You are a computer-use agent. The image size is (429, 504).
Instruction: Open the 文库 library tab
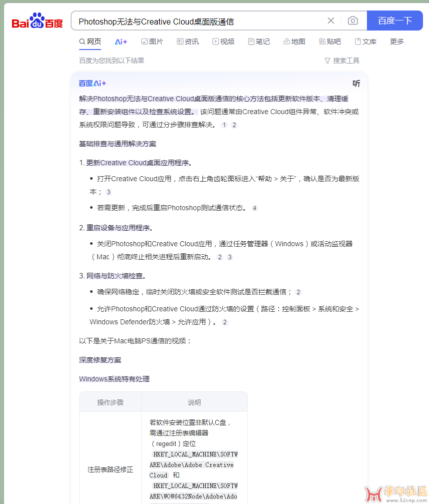(365, 42)
